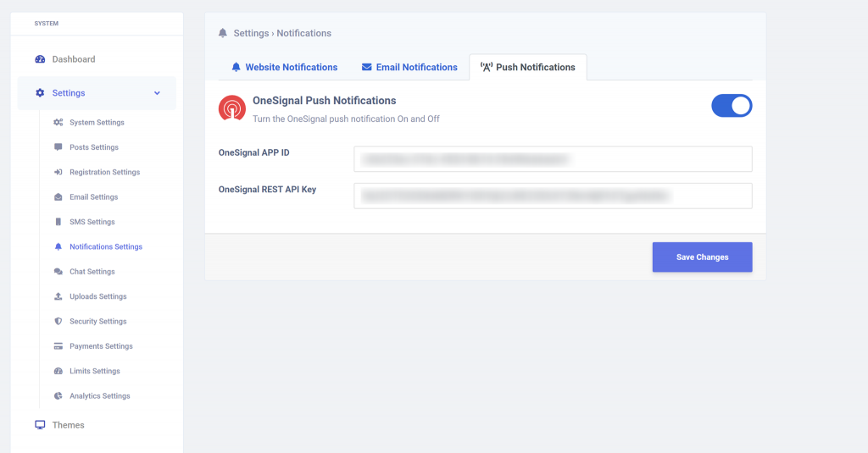This screenshot has width=868, height=453.
Task: Click the Settings sidebar menu label
Action: pyautogui.click(x=69, y=93)
